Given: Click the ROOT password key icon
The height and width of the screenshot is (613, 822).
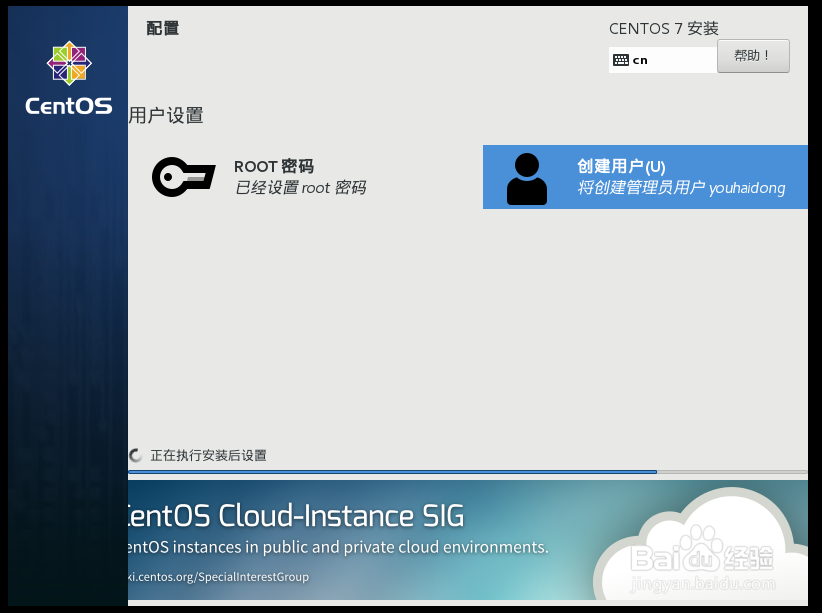Looking at the screenshot, I should (x=183, y=177).
